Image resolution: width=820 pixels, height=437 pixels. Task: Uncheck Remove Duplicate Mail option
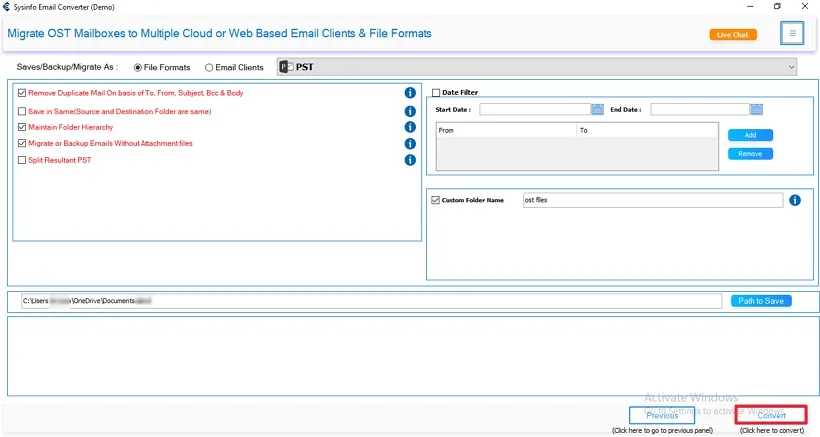tap(21, 93)
